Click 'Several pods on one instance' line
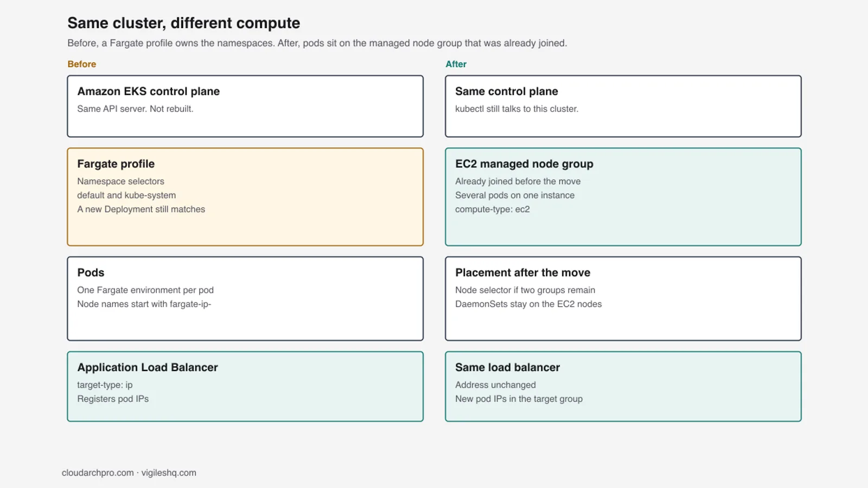 [x=514, y=195]
